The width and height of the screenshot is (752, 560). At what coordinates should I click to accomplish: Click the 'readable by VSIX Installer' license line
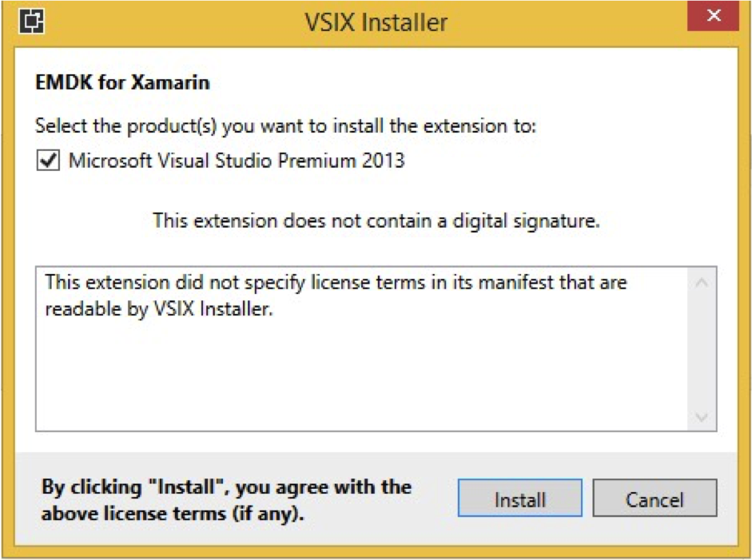pos(159,309)
